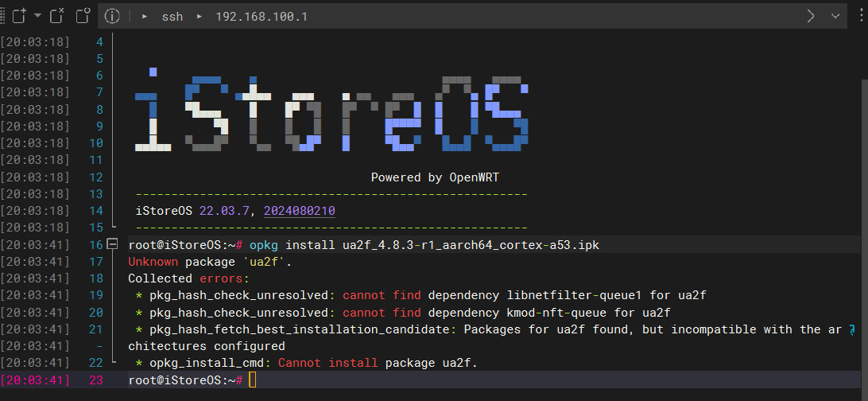Click the pink timestamp on line 23
Screen dimensions: 868x401
click(35, 380)
